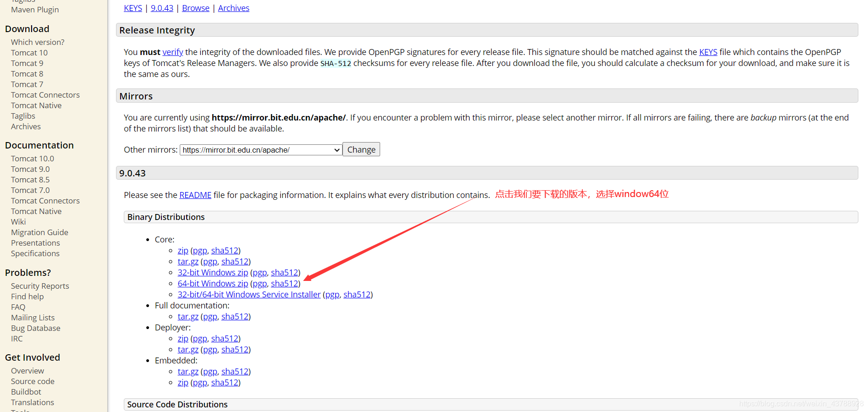Open pgp signature for Core zip
This screenshot has width=868, height=412.
[x=200, y=251]
